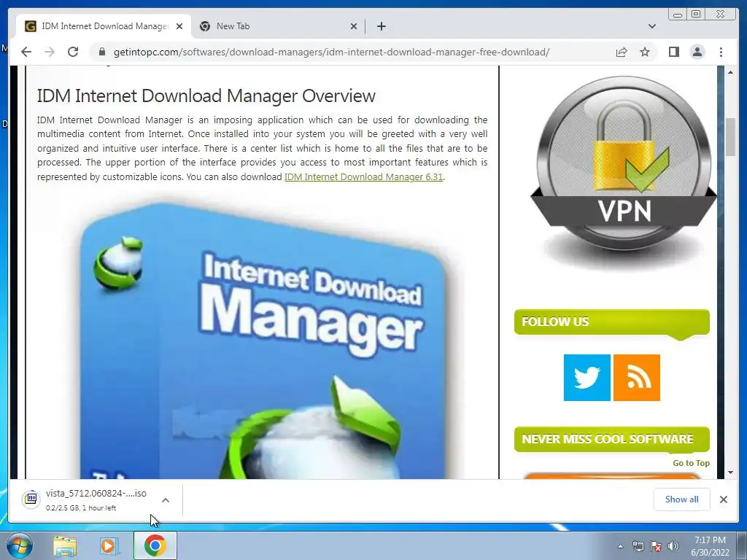Expand the vista ISO download options chevron

click(x=166, y=500)
